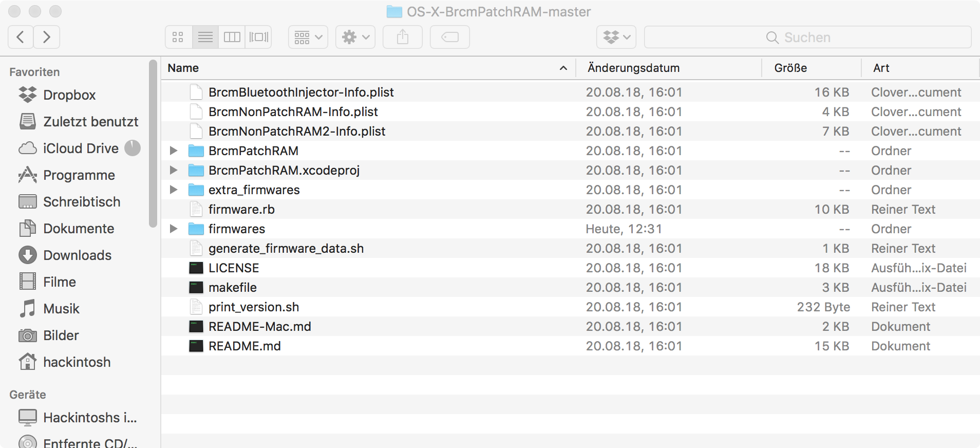This screenshot has width=980, height=448.
Task: Open iCloud Drive in the sidebar
Action: pos(69,148)
